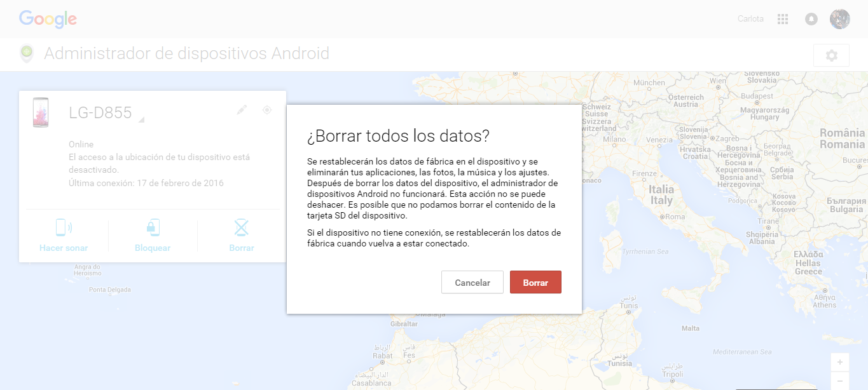The image size is (868, 390).
Task: Click Roma on the map
Action: pos(674,217)
